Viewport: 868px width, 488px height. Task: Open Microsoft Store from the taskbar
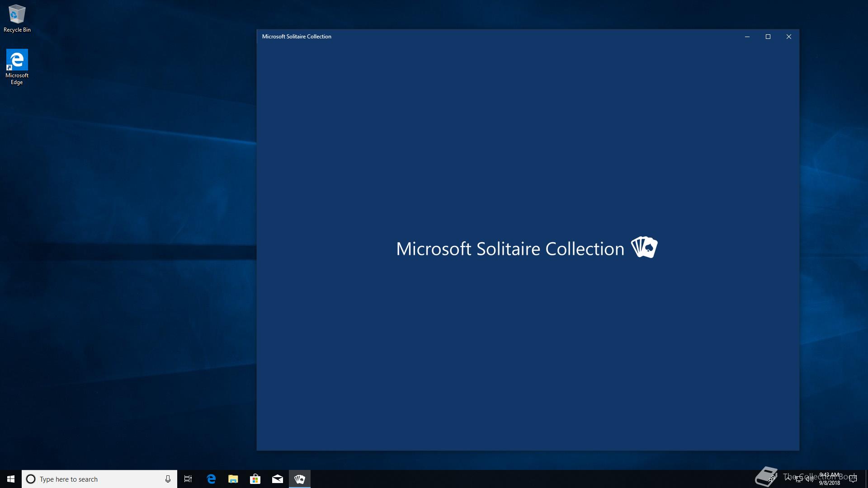tap(255, 479)
